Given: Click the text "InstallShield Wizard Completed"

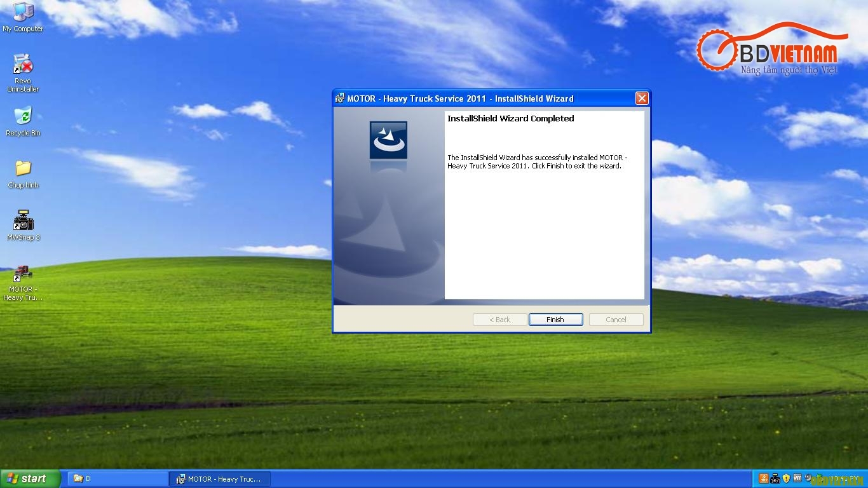Looking at the screenshot, I should [511, 118].
